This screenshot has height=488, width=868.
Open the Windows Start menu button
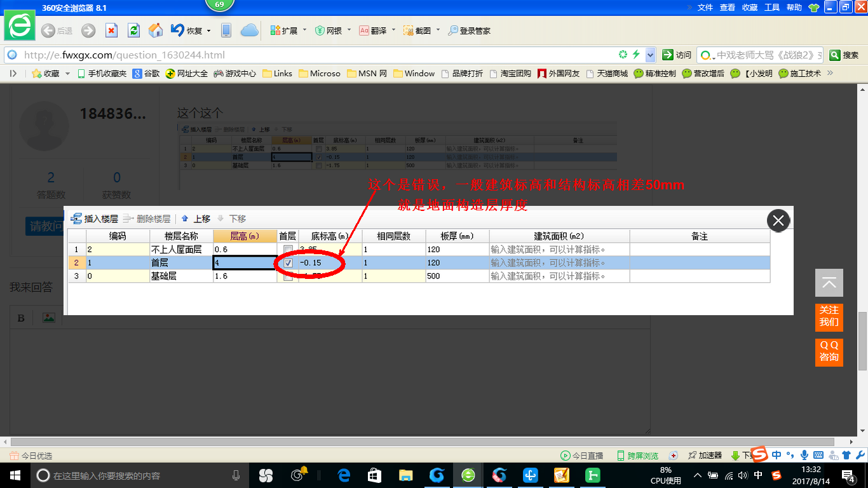tap(15, 475)
